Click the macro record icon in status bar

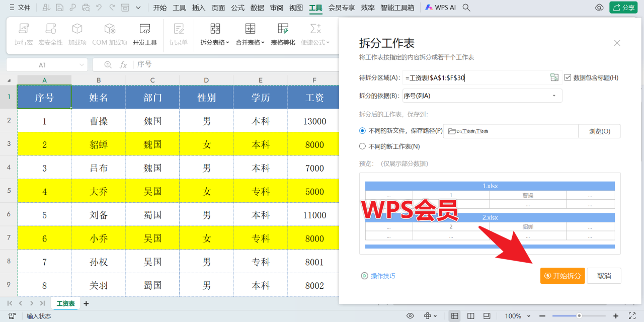(11, 316)
